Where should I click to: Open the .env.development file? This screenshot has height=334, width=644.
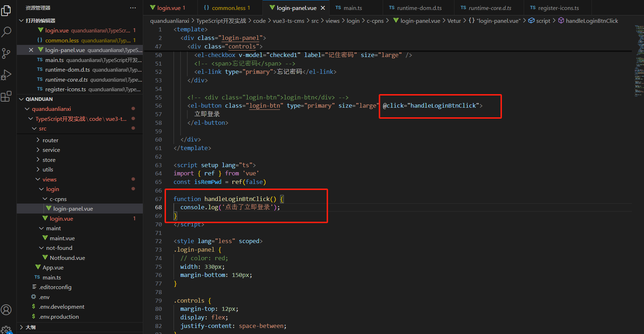(x=80, y=307)
